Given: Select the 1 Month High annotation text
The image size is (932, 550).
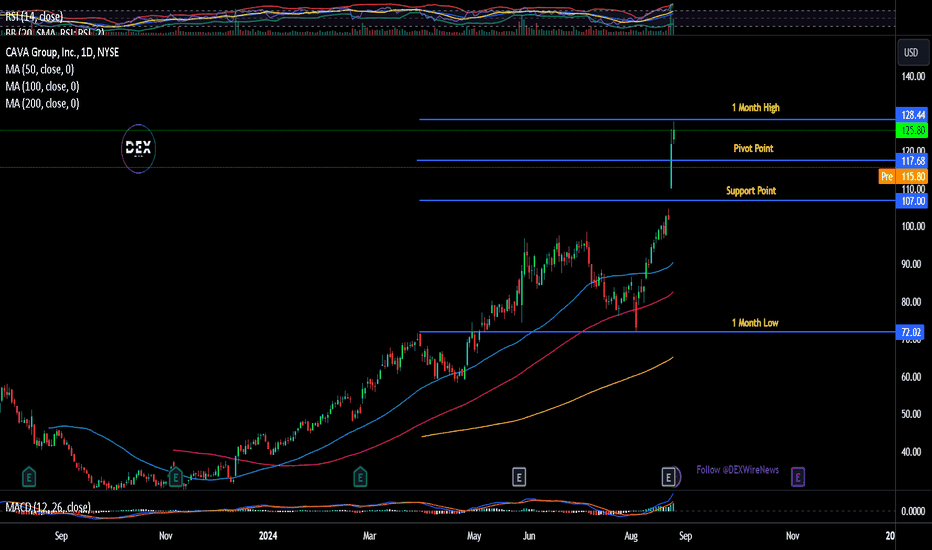Looking at the screenshot, I should coord(755,108).
